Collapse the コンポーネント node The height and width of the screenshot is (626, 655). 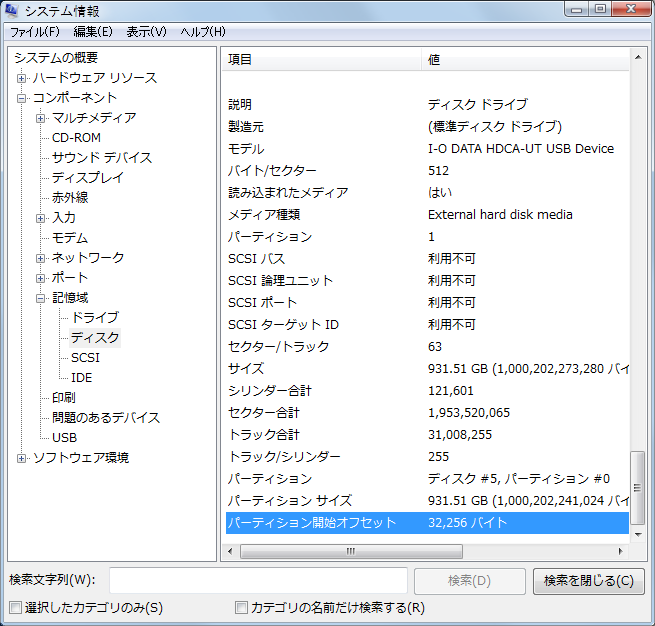(21, 98)
